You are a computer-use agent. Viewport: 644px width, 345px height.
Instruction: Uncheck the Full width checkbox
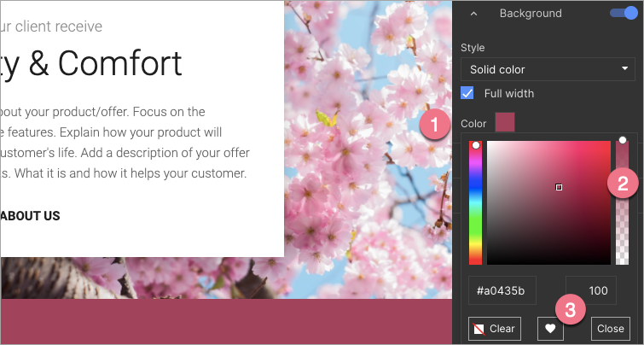pyautogui.click(x=467, y=92)
